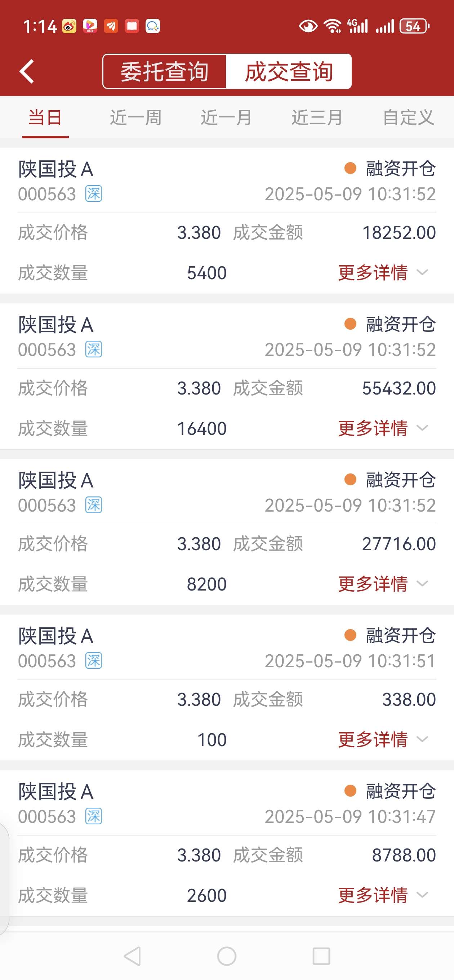Select the 成交查询 segment

[x=289, y=72]
